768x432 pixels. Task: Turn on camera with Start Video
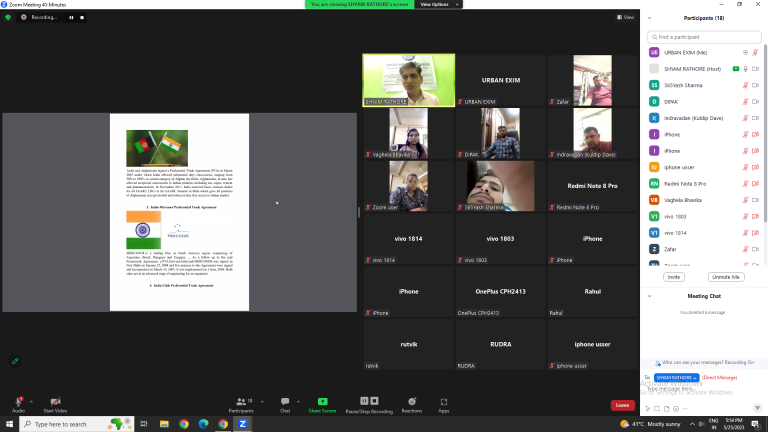pyautogui.click(x=55, y=402)
